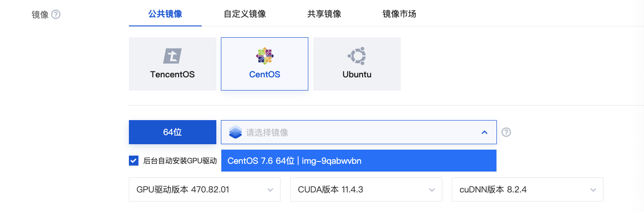Click the CentOS logo icon
The width and height of the screenshot is (644, 212).
tap(265, 56)
